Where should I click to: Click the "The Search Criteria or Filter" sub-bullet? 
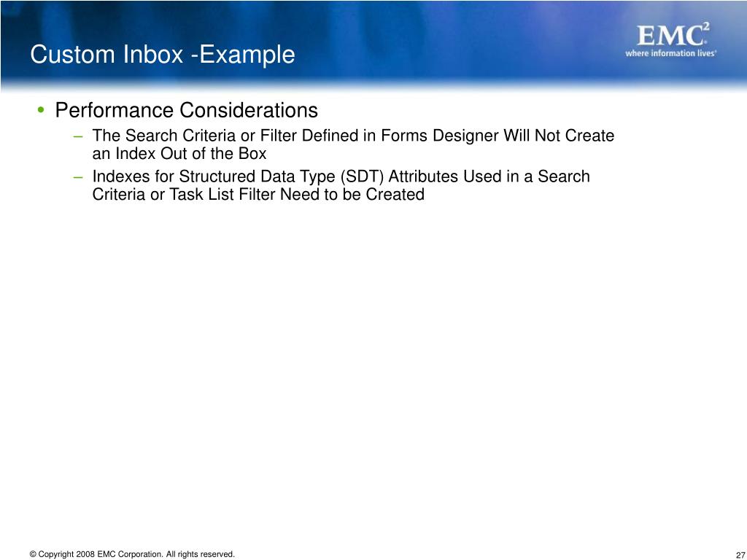click(x=353, y=144)
